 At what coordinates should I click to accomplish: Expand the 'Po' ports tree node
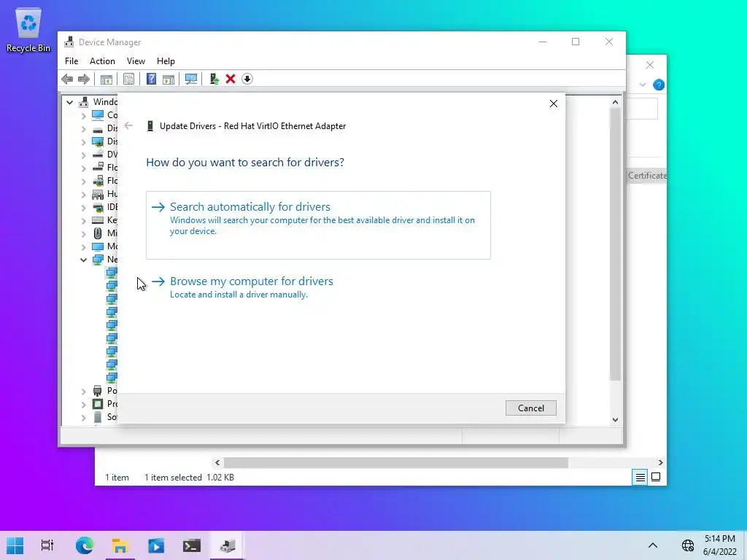click(83, 391)
